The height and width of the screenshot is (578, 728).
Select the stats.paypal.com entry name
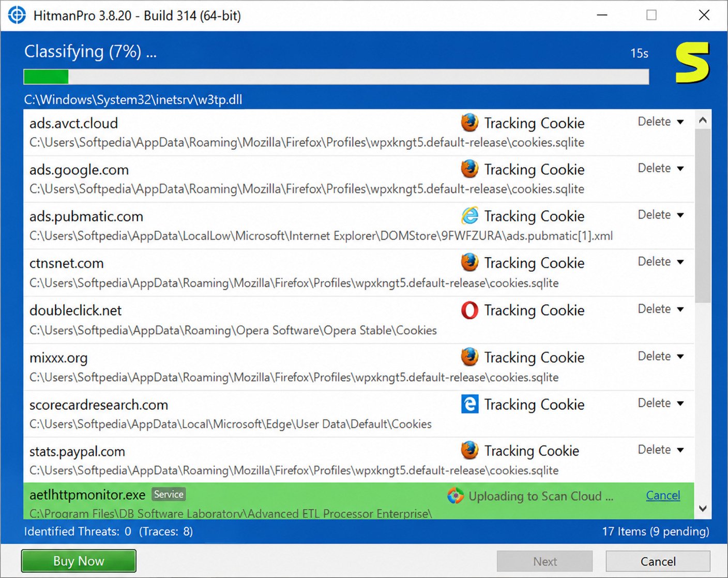point(77,452)
